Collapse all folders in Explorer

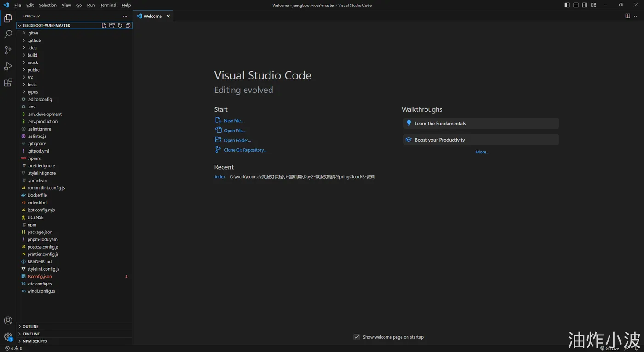pos(128,26)
